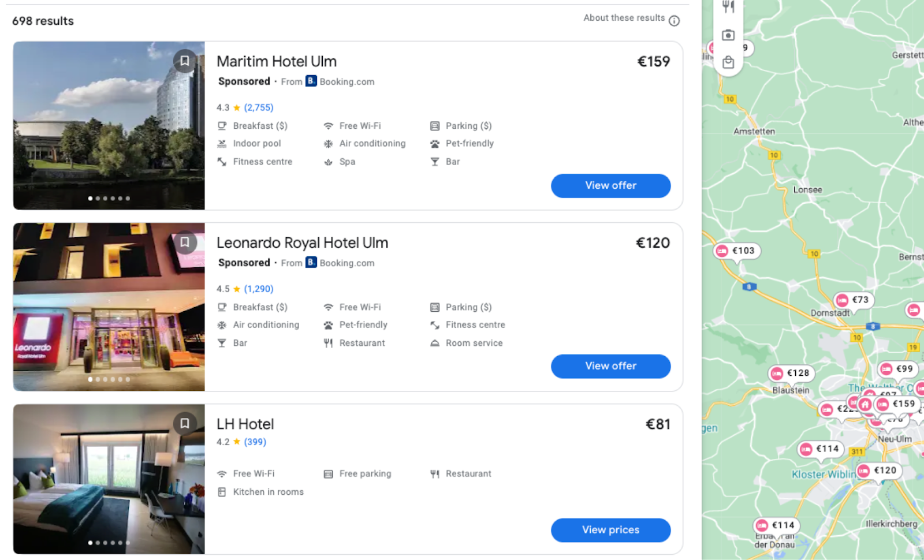The width and height of the screenshot is (924, 560).
Task: Save Maritim Hotel Ulm with bookmark icon
Action: pyautogui.click(x=185, y=61)
